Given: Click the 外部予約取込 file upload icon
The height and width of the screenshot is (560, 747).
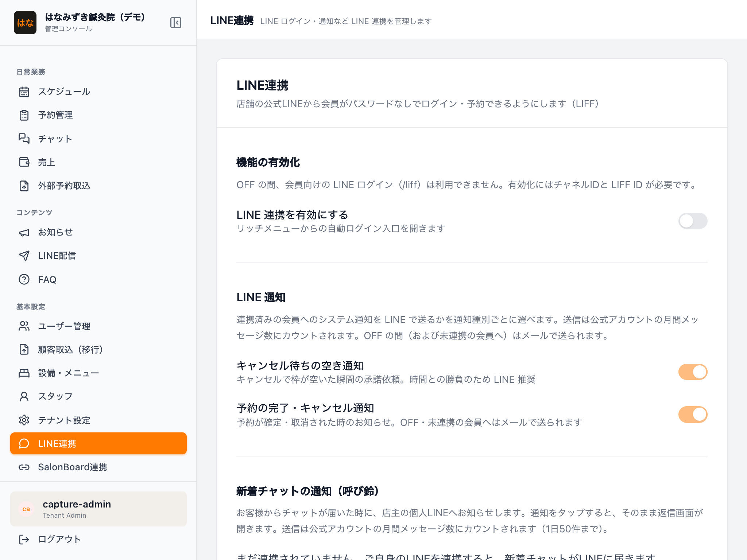Looking at the screenshot, I should (x=24, y=186).
